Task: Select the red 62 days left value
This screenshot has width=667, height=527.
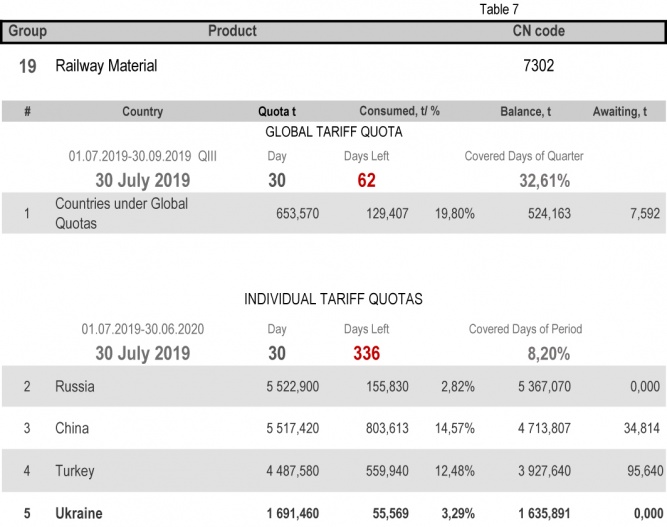Action: click(366, 181)
